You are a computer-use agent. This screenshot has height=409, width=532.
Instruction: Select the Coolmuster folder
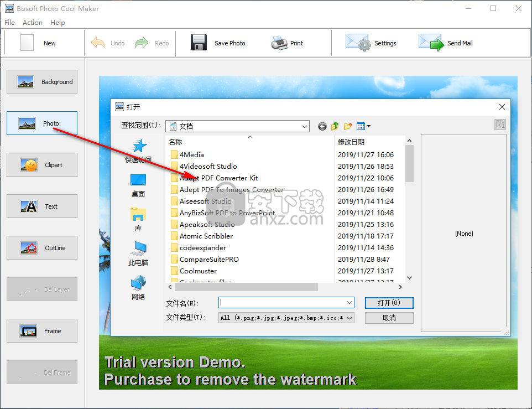pos(194,271)
